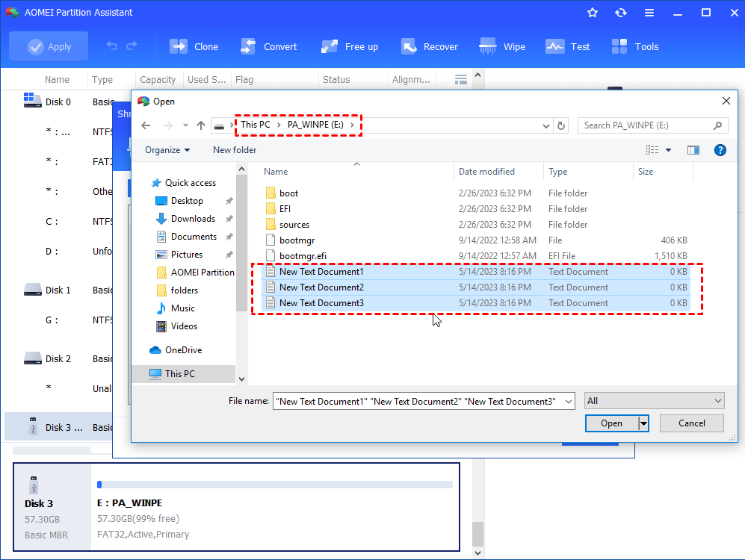Sort files by Size column

(664, 172)
